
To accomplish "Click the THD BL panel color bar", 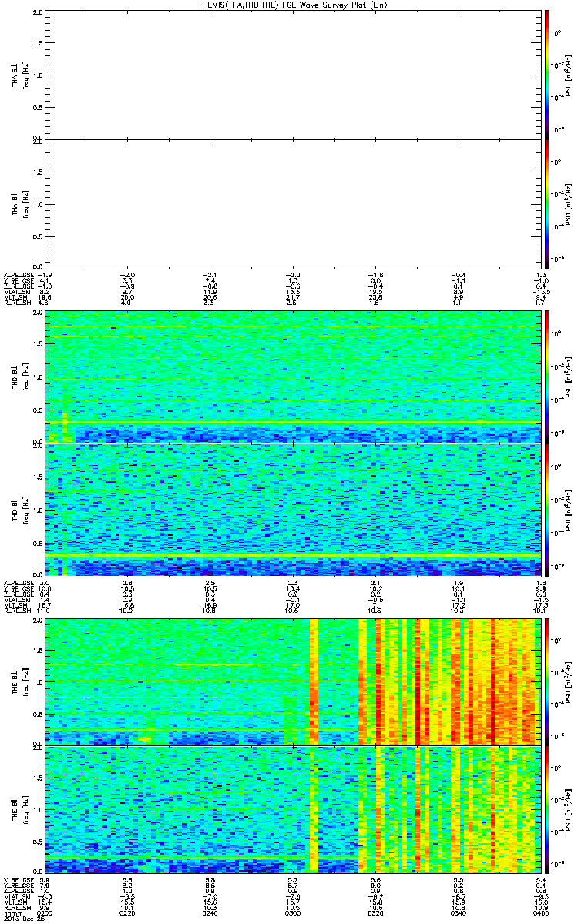I will point(547,377).
